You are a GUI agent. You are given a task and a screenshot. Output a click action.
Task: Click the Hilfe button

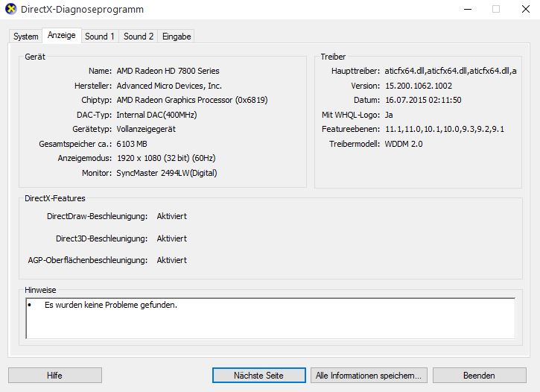(55, 375)
